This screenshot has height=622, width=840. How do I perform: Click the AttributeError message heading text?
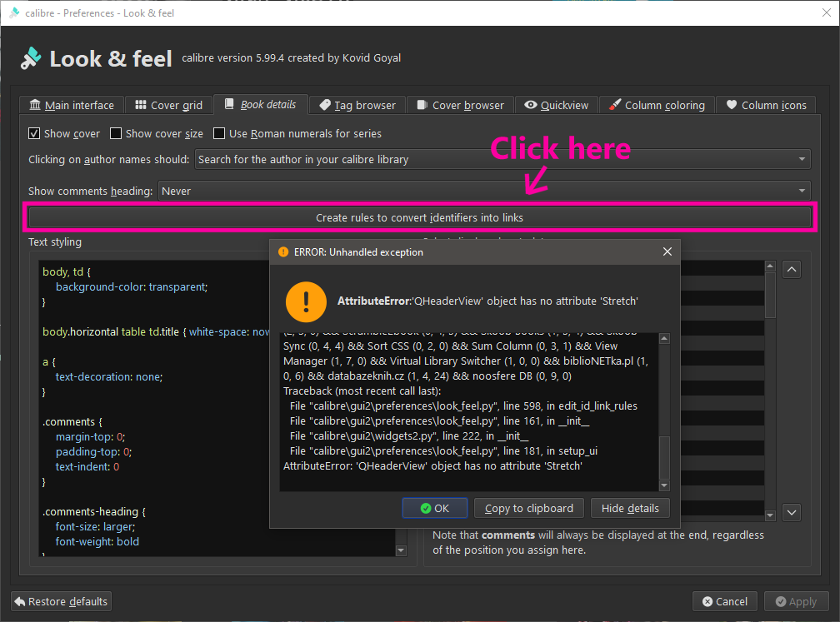pos(487,301)
